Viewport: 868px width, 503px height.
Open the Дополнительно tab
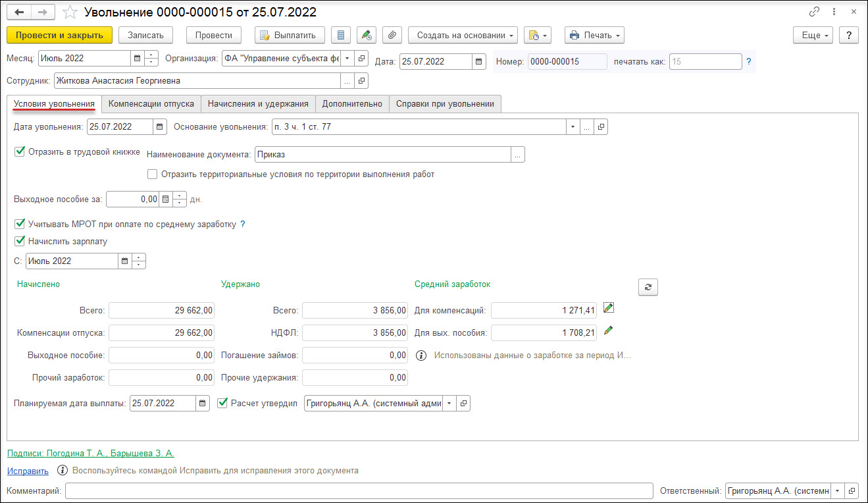coord(352,103)
